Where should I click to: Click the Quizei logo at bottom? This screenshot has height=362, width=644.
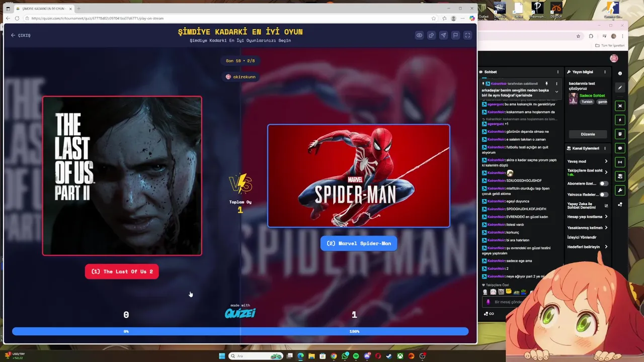[x=240, y=313]
